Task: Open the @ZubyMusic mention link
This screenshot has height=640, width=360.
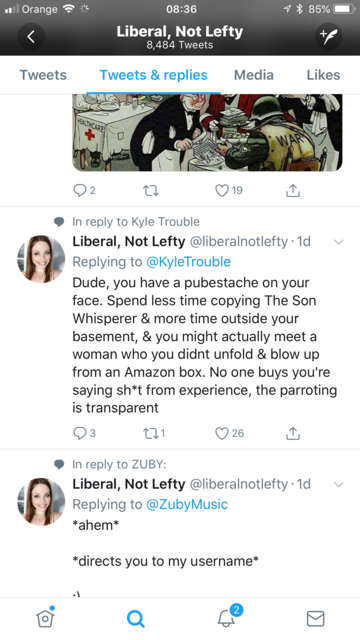Action: click(x=187, y=504)
